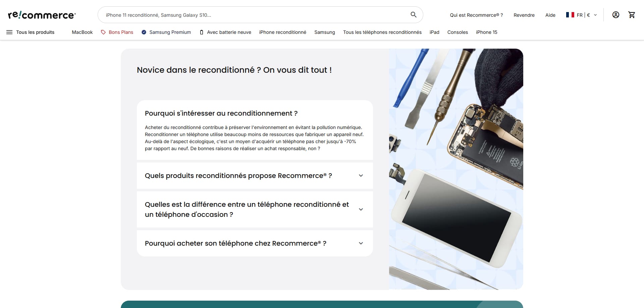Open the shopping cart icon
The width and height of the screenshot is (644, 308).
pos(632,15)
